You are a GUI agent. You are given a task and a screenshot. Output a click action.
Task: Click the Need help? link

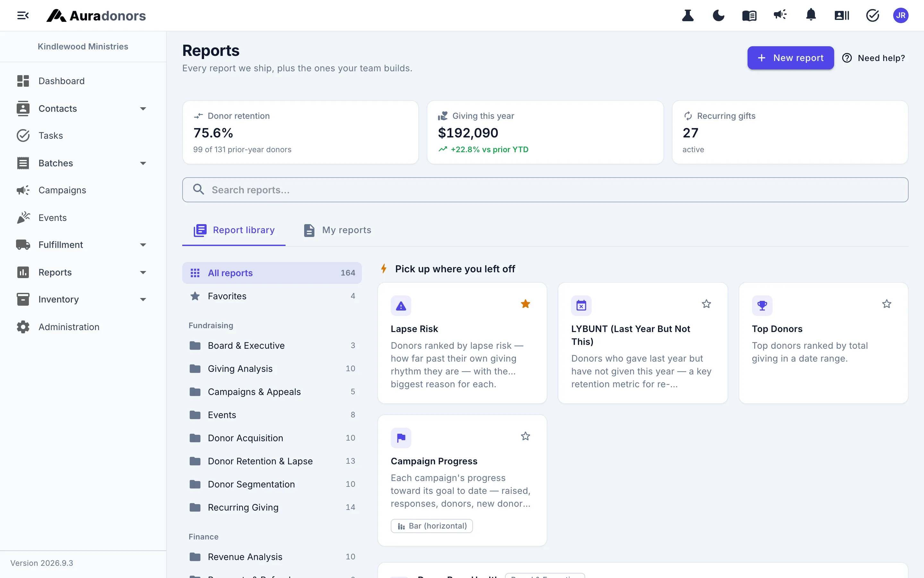873,58
